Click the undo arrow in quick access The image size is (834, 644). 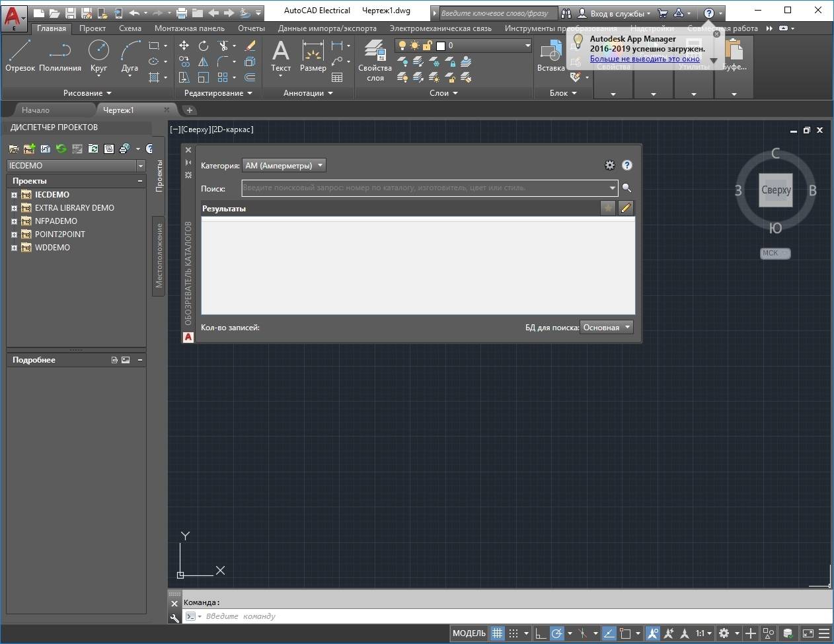tap(134, 13)
